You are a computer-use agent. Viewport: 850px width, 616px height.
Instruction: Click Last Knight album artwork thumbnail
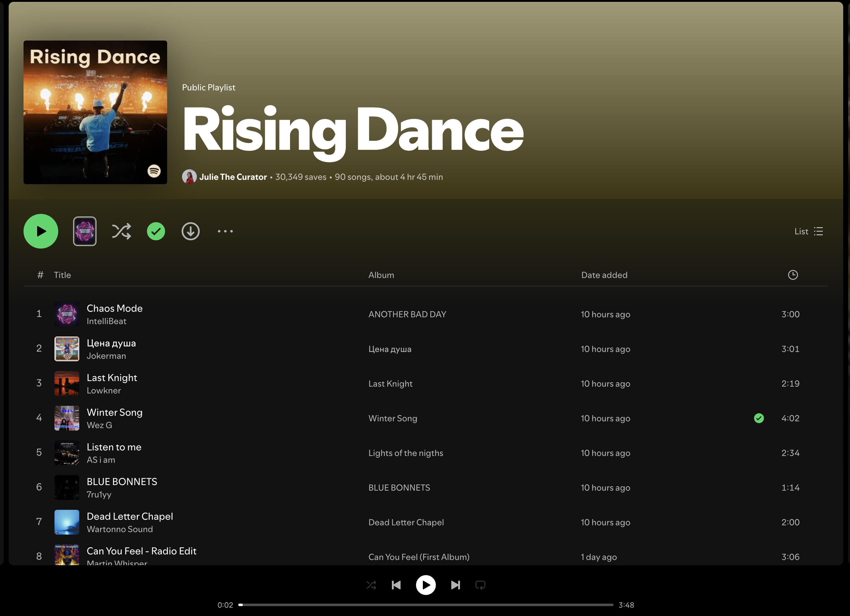tap(67, 383)
